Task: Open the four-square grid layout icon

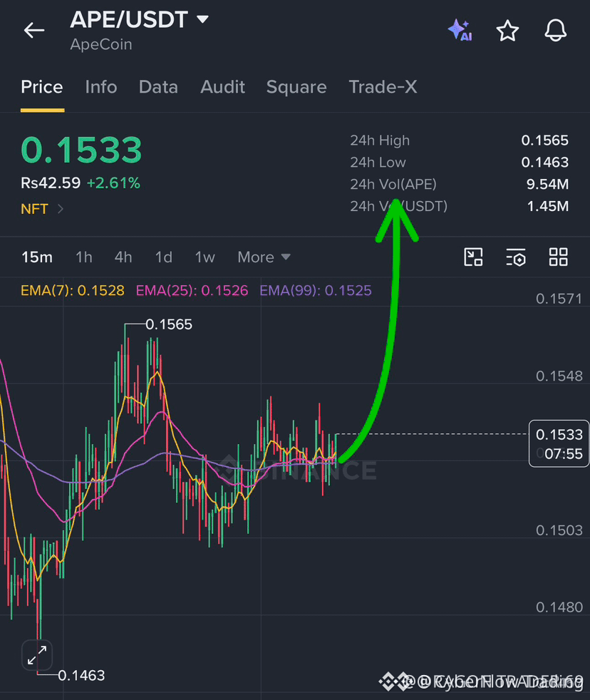Action: coord(559,257)
